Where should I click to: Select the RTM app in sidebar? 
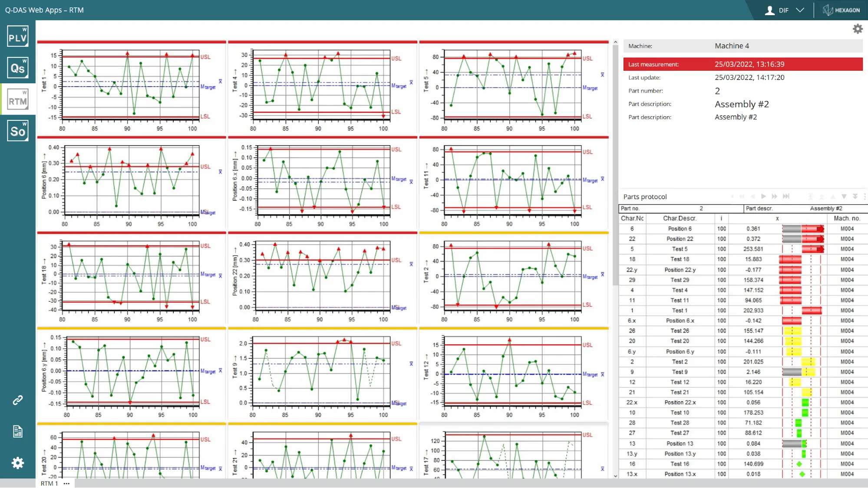18,100
